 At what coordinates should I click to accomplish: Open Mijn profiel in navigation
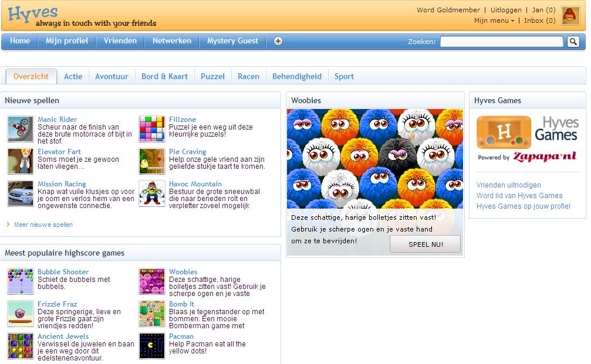(x=67, y=41)
